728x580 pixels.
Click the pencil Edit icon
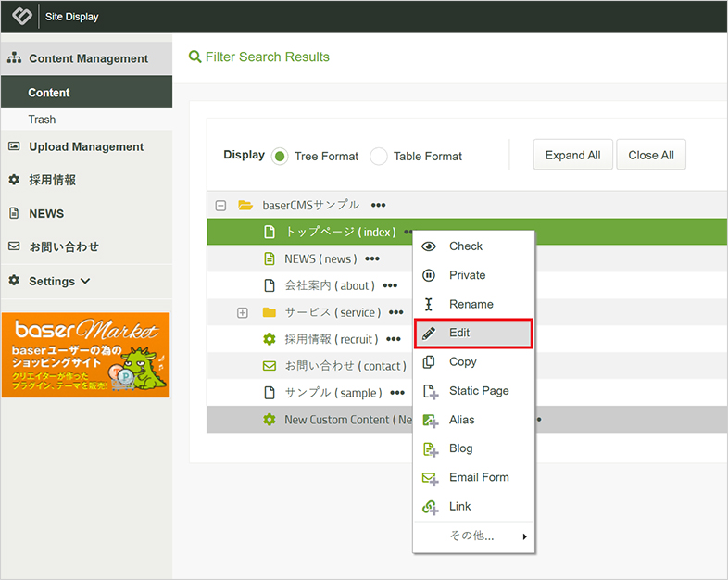pyautogui.click(x=429, y=333)
